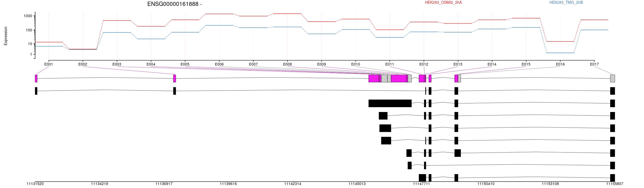Screen dimensions: 644x188
Task: Click the y-axis tick value 1
Action: click(x=31, y=55)
